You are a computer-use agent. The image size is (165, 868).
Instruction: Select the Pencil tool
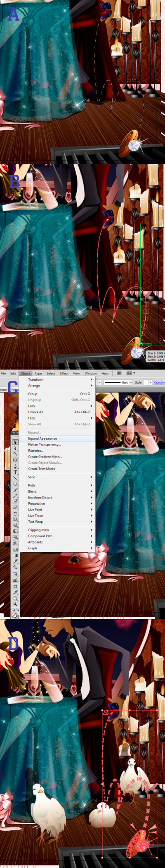[x=15, y=495]
